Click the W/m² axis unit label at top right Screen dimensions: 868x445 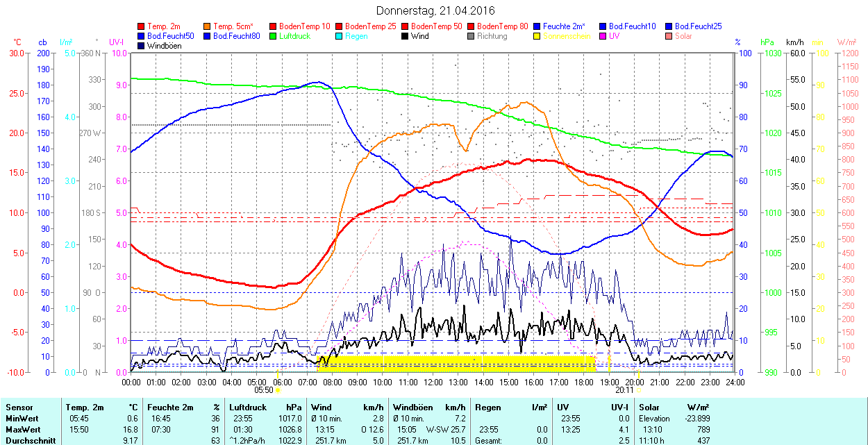(x=847, y=42)
